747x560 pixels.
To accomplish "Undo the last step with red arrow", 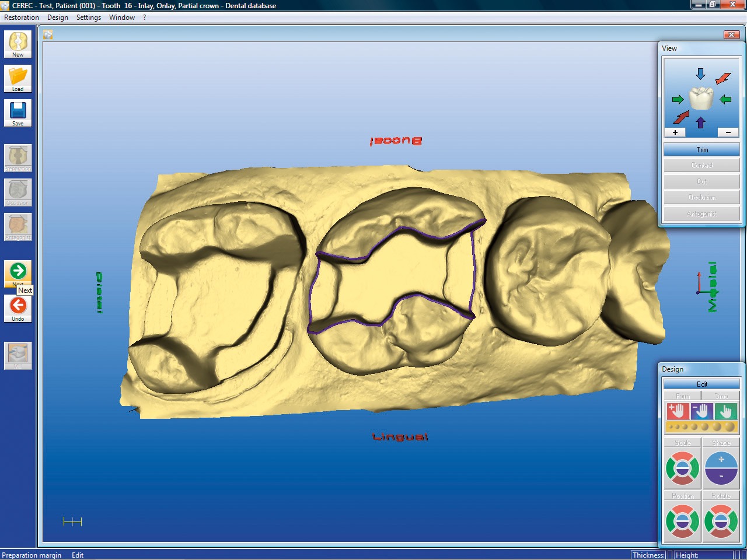I will tap(18, 308).
